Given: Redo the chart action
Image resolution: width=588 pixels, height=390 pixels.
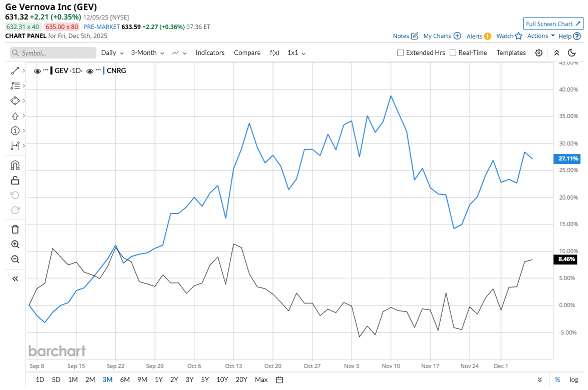Looking at the screenshot, I should pyautogui.click(x=15, y=210).
